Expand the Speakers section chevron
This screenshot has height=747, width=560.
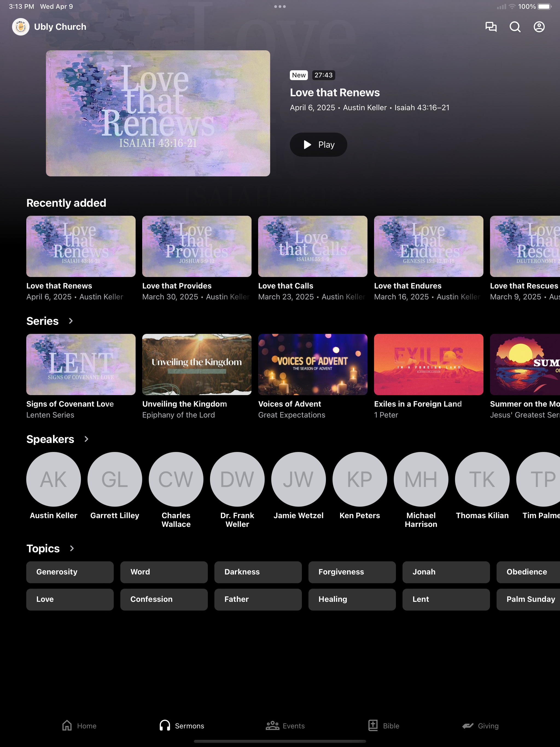click(x=86, y=439)
